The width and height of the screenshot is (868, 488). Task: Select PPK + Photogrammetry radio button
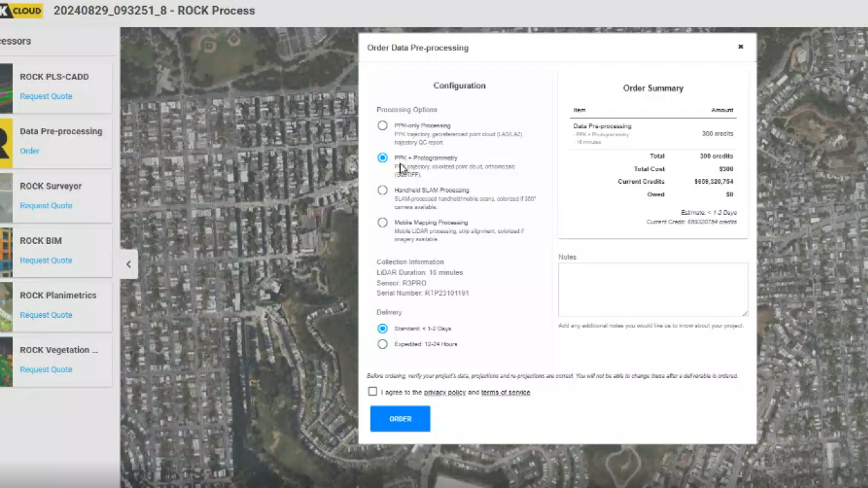[382, 158]
